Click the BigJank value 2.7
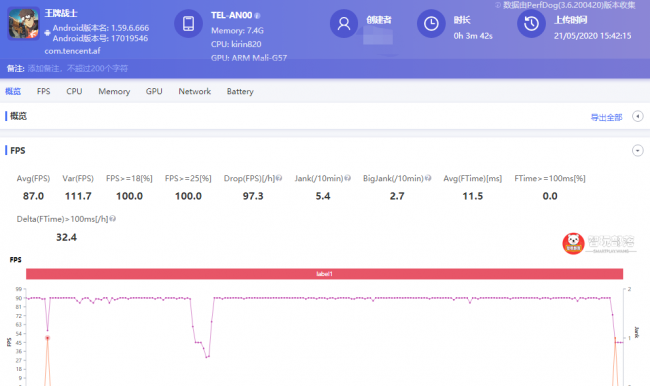This screenshot has width=650, height=386. [397, 196]
